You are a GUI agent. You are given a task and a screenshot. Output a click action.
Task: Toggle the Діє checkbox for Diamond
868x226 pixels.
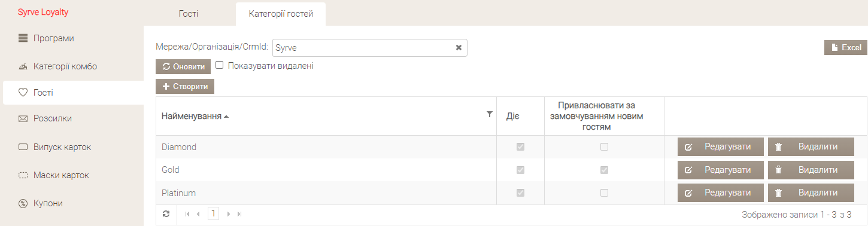pyautogui.click(x=520, y=146)
